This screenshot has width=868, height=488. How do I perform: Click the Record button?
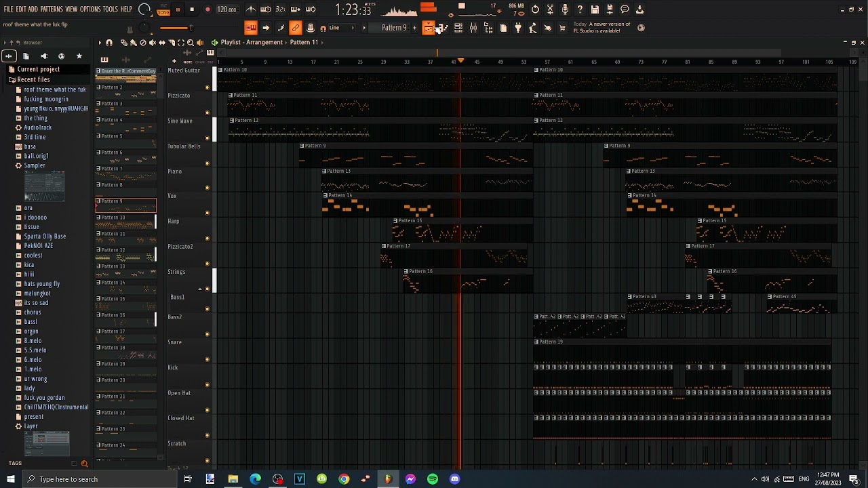(x=208, y=9)
